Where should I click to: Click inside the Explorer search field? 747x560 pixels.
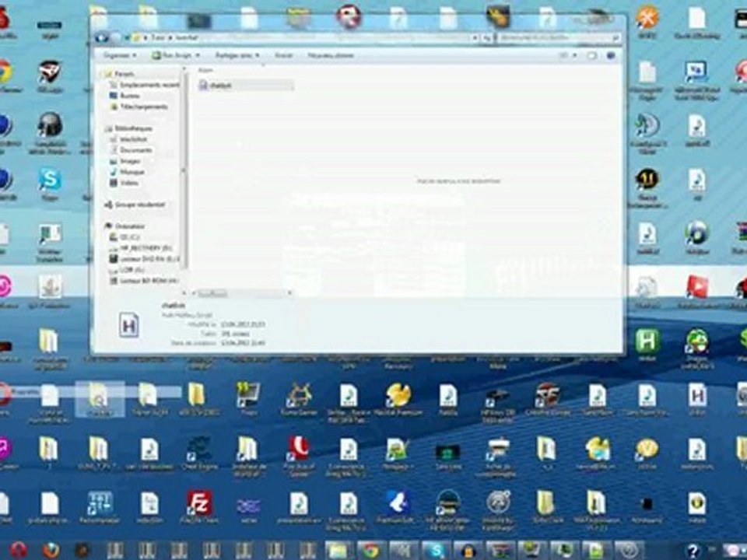point(558,37)
